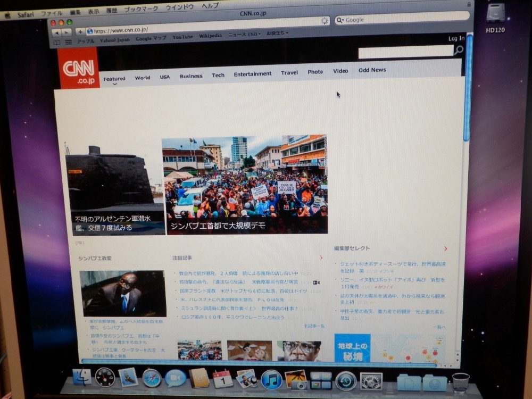
Task: Expand the ニュース (32) bookmarks folder
Action: tap(245, 34)
